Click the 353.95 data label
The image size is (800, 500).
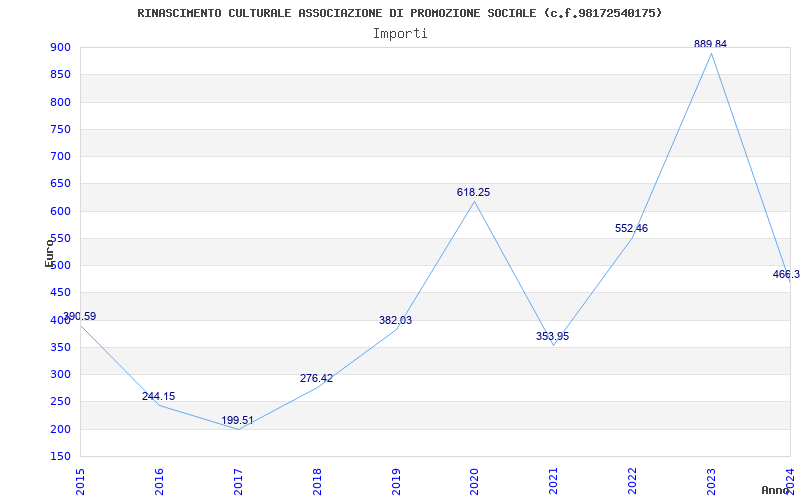tap(552, 336)
